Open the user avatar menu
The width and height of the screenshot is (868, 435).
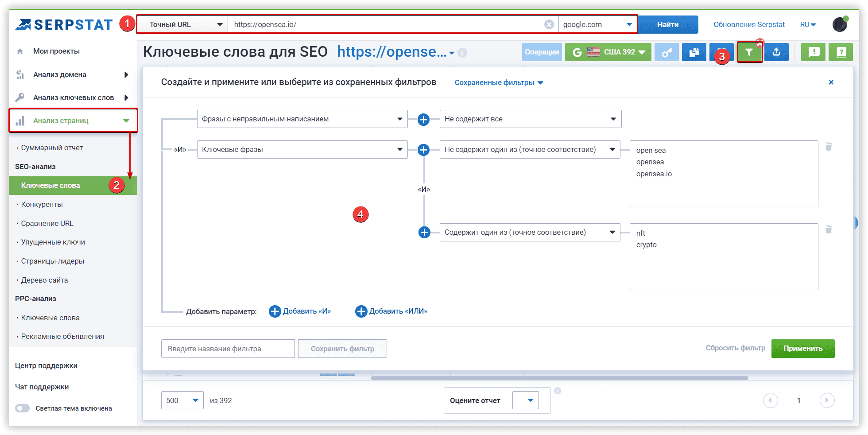click(840, 24)
